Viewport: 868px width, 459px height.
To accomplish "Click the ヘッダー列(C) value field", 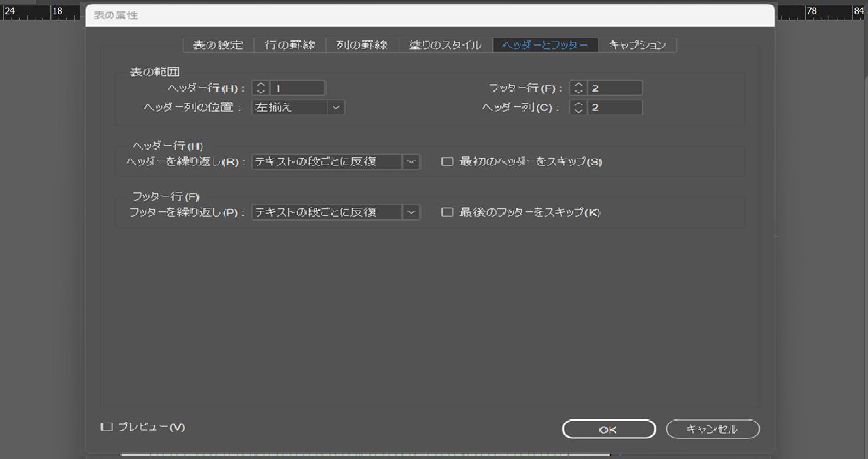I will click(x=615, y=107).
